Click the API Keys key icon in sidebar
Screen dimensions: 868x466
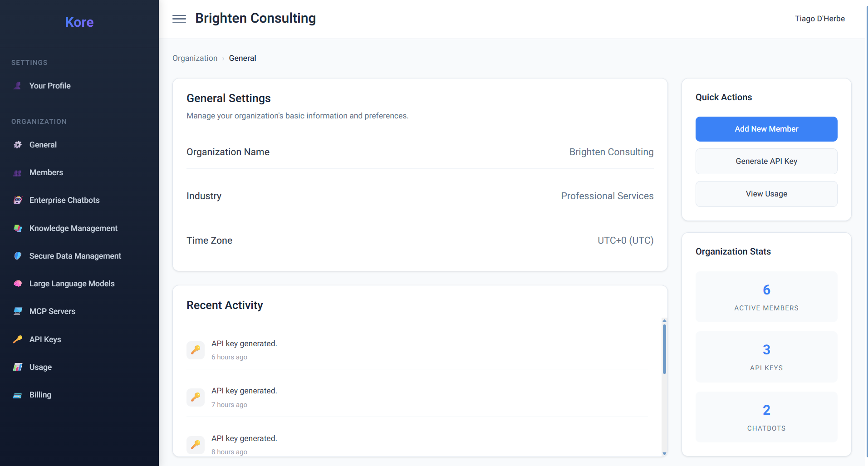18,339
